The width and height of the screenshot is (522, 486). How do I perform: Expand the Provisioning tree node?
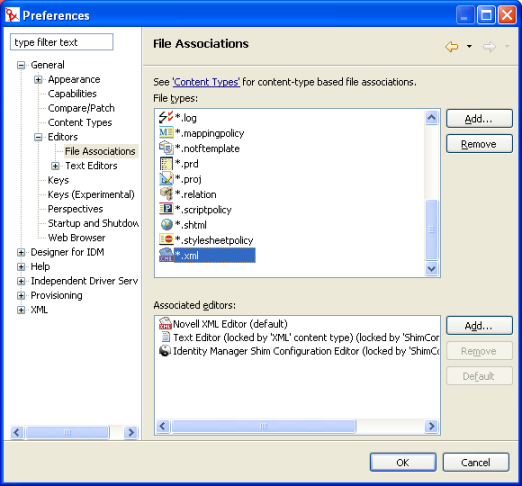tap(21, 295)
